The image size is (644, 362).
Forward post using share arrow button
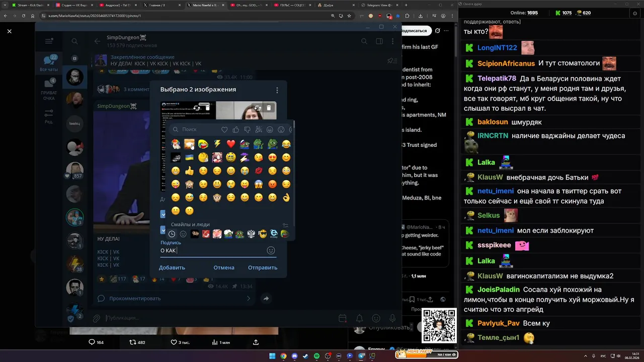point(266,298)
